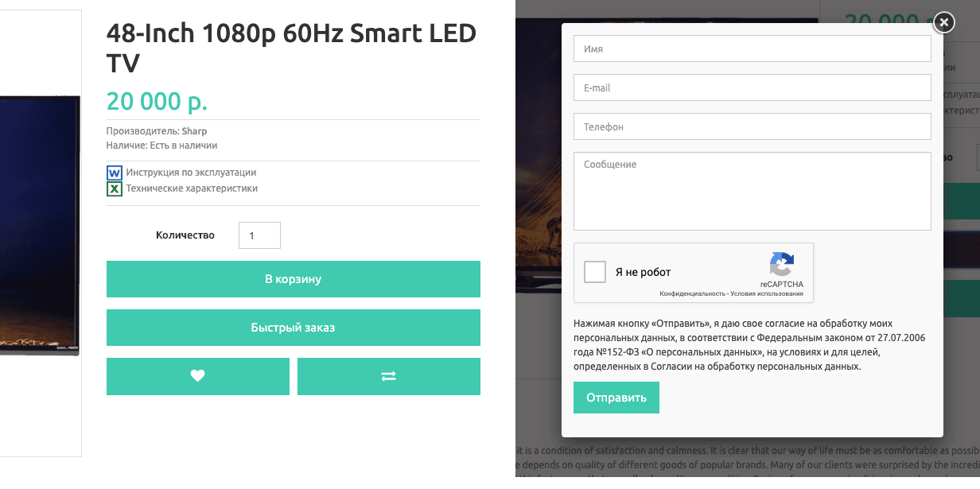980x489 pixels.
Task: Click the reCAPTCHA logo
Action: (781, 265)
